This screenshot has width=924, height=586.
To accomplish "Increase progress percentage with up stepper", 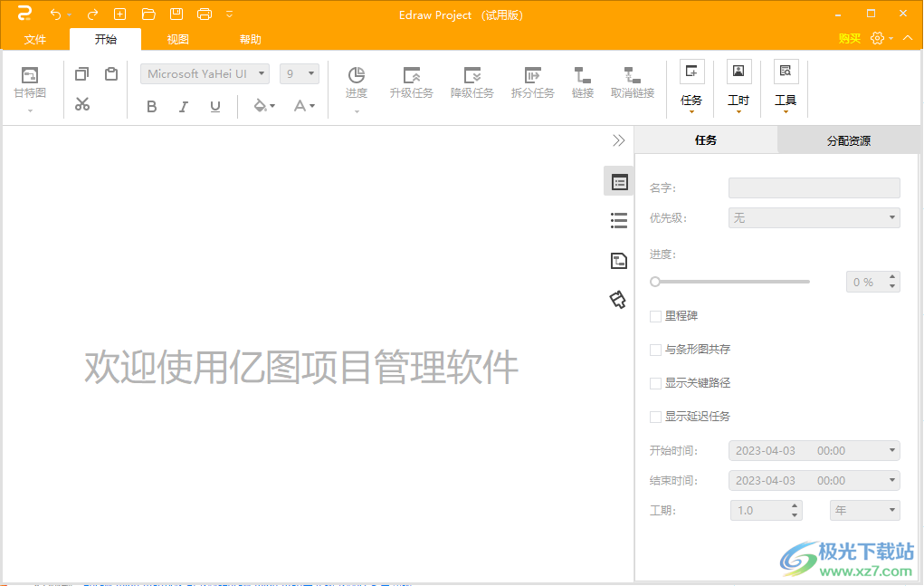I will coord(892,277).
